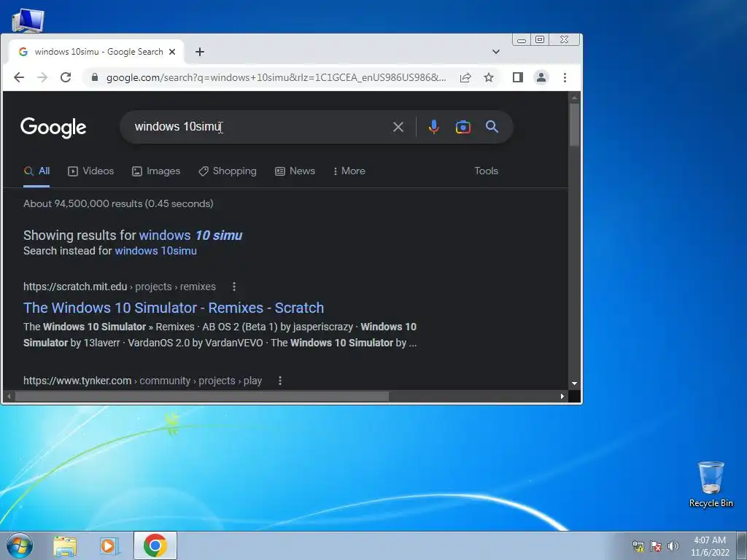This screenshot has width=747, height=560.
Task: Launch Windows Media Player from the taskbar
Action: point(109,546)
